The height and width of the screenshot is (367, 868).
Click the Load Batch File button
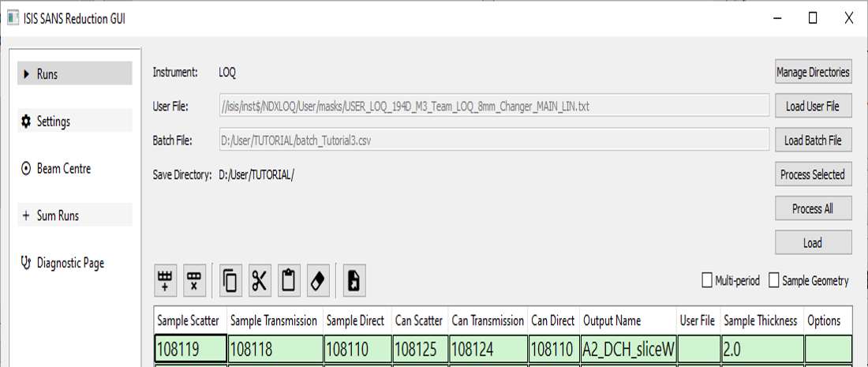tap(813, 140)
